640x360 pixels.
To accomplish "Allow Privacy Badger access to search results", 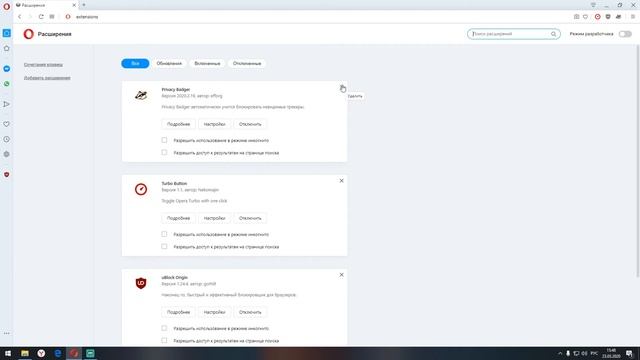I will 164,152.
